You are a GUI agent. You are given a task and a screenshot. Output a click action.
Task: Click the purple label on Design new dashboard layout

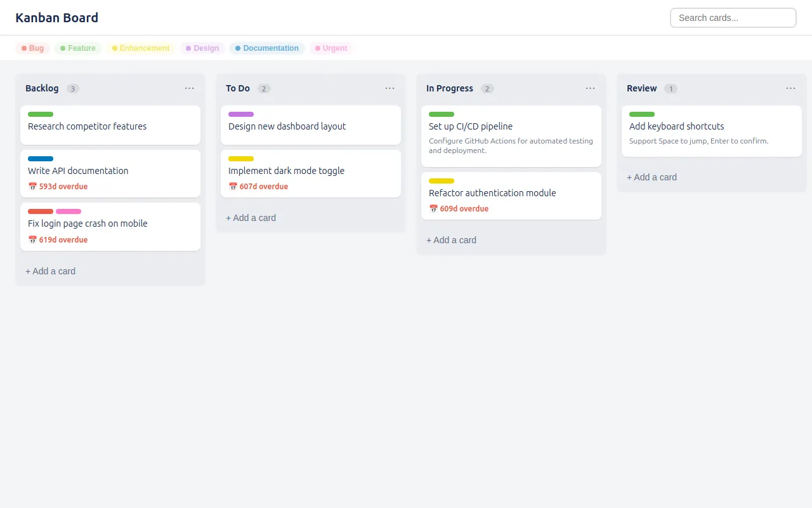(241, 114)
